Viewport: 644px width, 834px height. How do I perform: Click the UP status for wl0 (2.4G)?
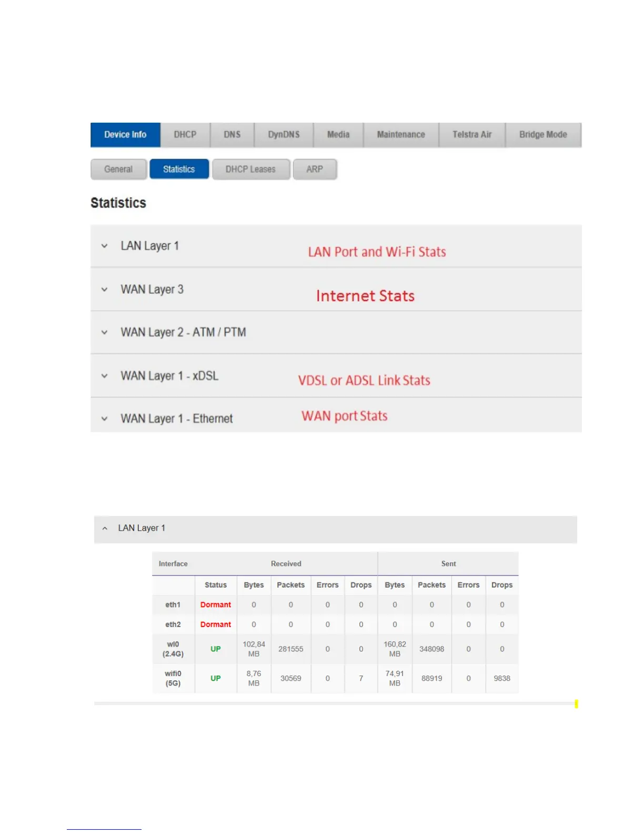(x=216, y=649)
